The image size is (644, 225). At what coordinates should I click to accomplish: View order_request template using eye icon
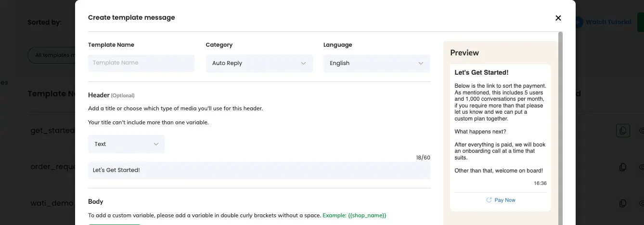coord(642,167)
